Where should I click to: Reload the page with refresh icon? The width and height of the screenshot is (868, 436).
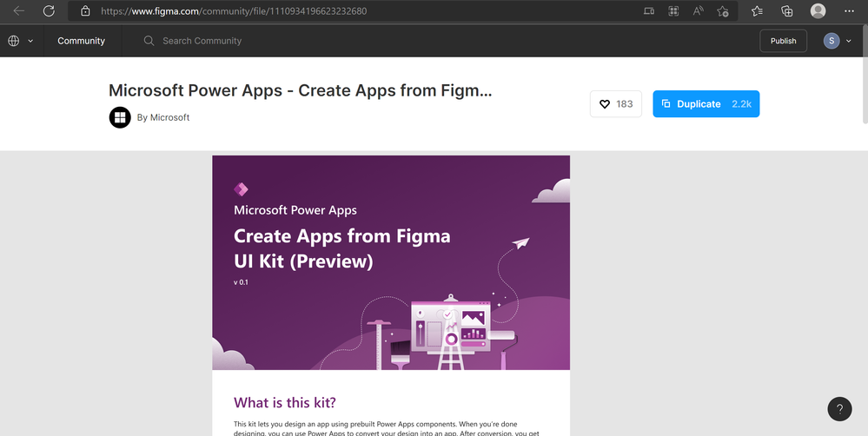pyautogui.click(x=49, y=11)
